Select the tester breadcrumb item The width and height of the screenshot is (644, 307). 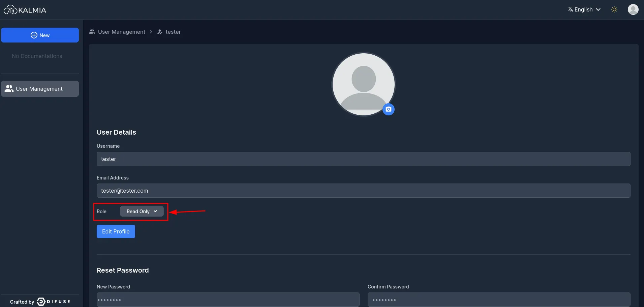point(169,32)
